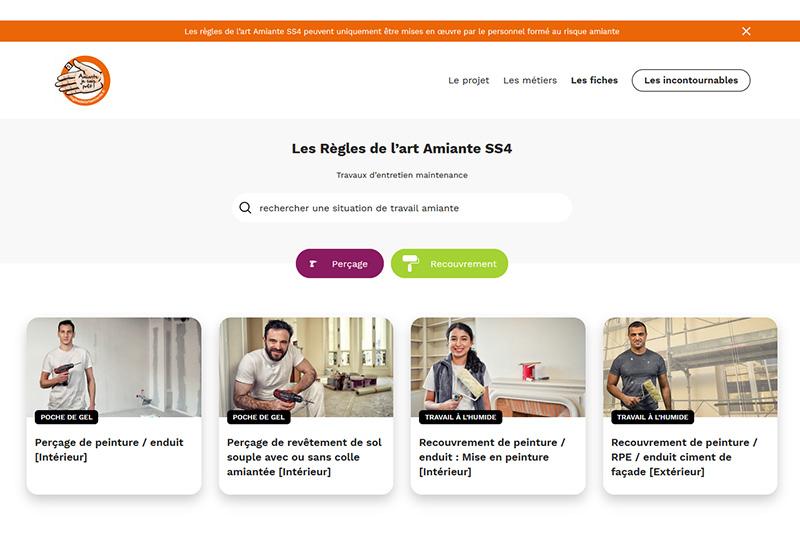Filter sheets by Perçage
Screen dimensions: 800x533
(339, 263)
